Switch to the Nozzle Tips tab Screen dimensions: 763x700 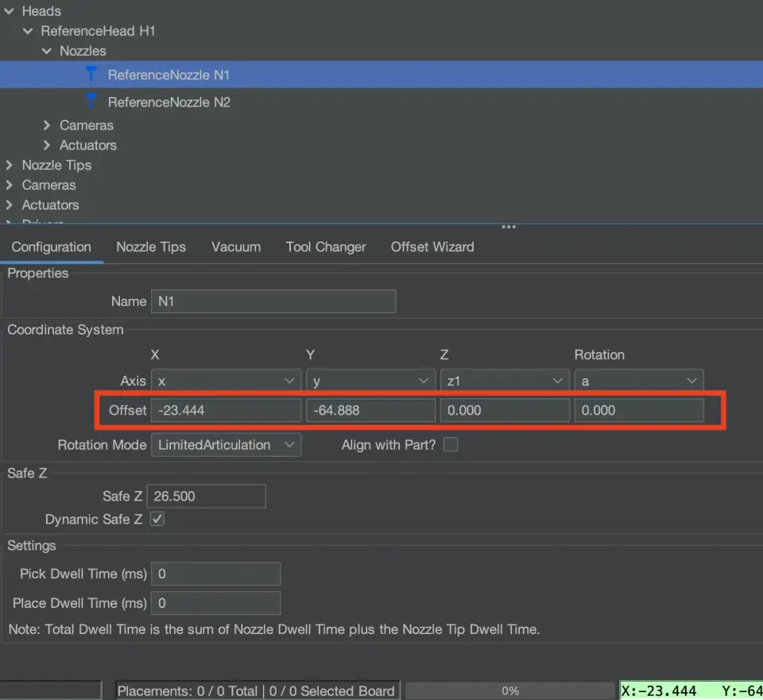[x=151, y=247]
